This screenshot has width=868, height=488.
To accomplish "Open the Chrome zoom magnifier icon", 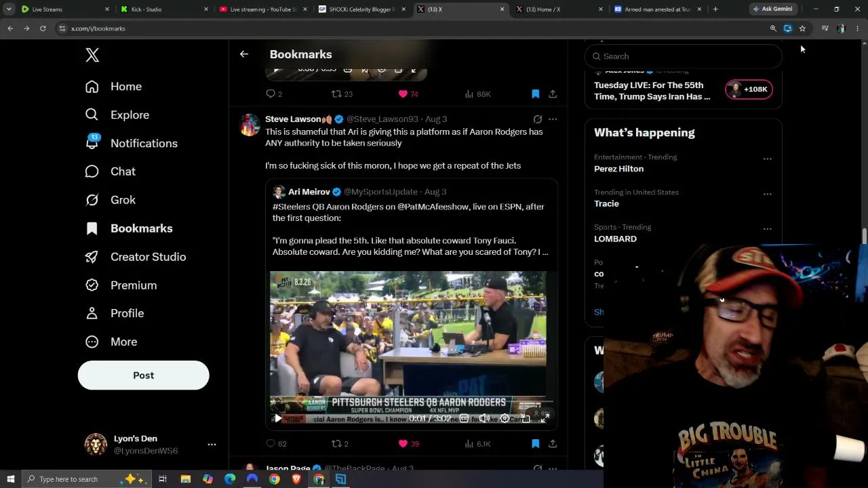I will (773, 28).
